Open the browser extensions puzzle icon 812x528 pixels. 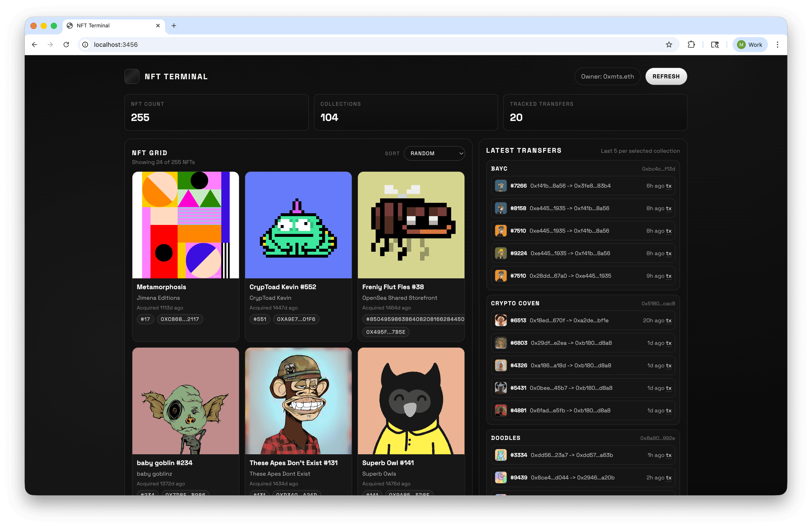691,45
